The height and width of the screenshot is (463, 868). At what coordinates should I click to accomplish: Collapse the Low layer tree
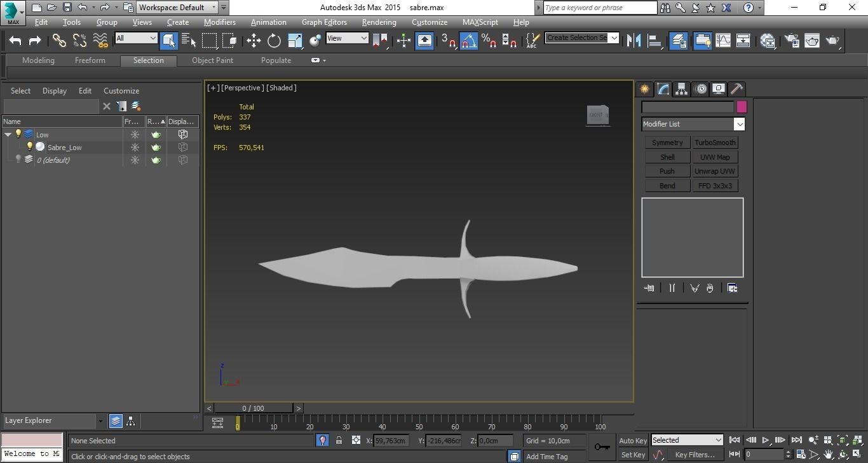8,134
